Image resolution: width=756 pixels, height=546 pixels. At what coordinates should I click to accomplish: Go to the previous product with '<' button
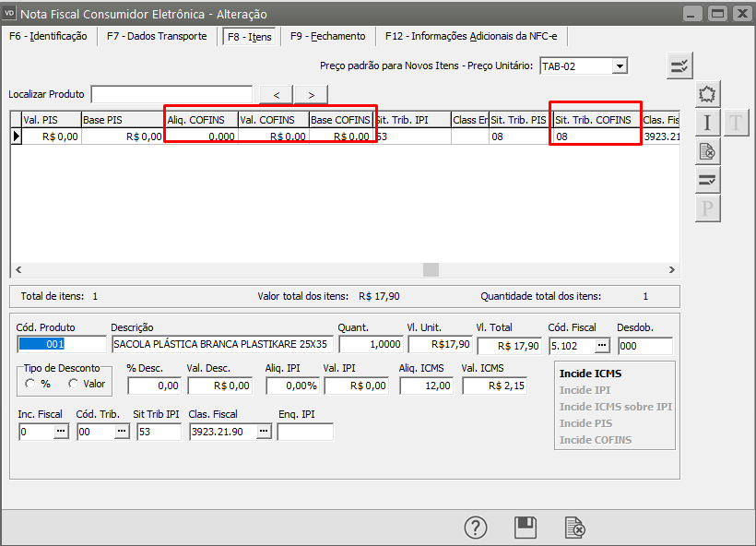pos(277,95)
